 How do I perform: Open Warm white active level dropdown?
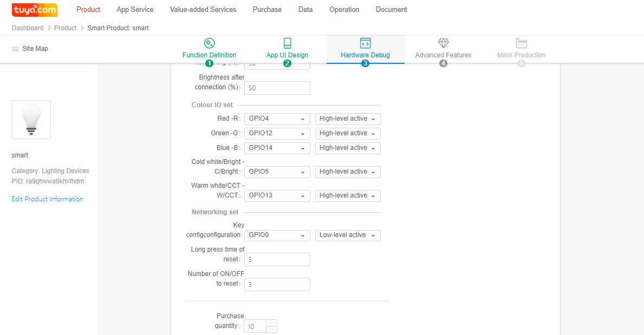coord(348,195)
